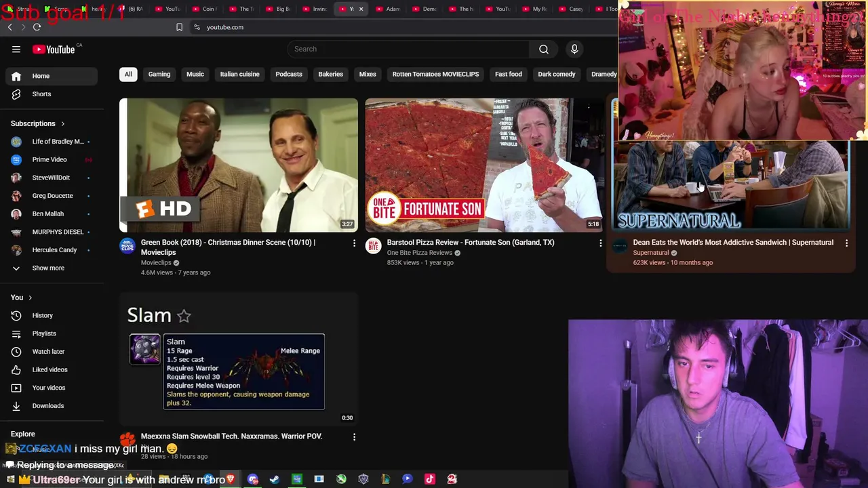This screenshot has height=488, width=868.
Task: Switch to the Adam browser tab
Action: click(388, 9)
